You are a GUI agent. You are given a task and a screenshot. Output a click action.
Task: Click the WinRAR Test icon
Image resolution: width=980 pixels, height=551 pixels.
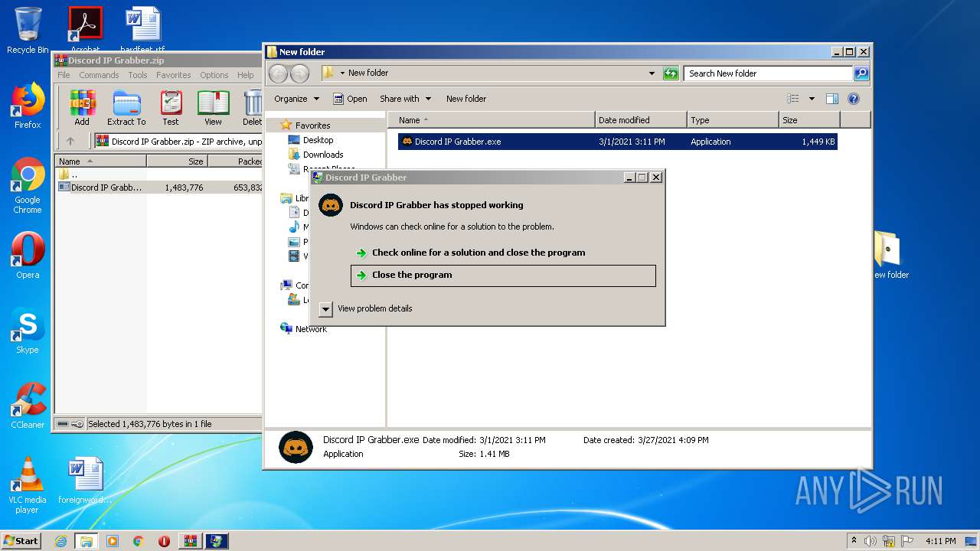click(x=171, y=108)
